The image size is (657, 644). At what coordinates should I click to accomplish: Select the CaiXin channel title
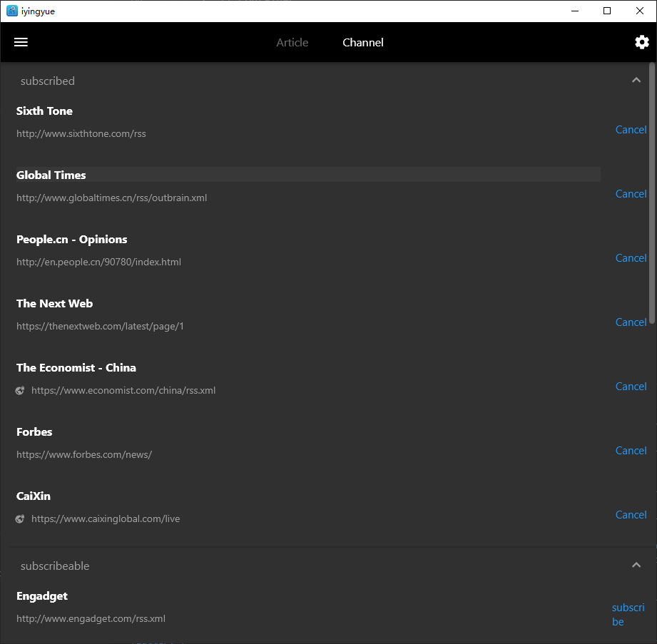pyautogui.click(x=34, y=496)
